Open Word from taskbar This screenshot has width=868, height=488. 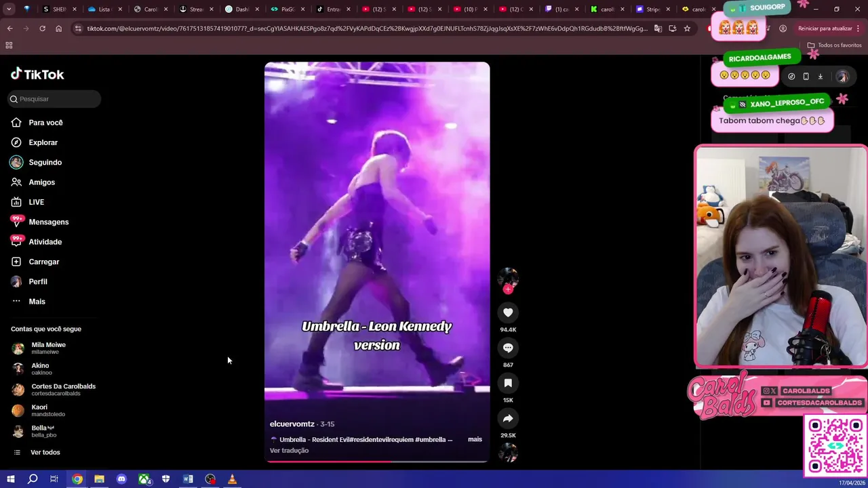pos(188,479)
